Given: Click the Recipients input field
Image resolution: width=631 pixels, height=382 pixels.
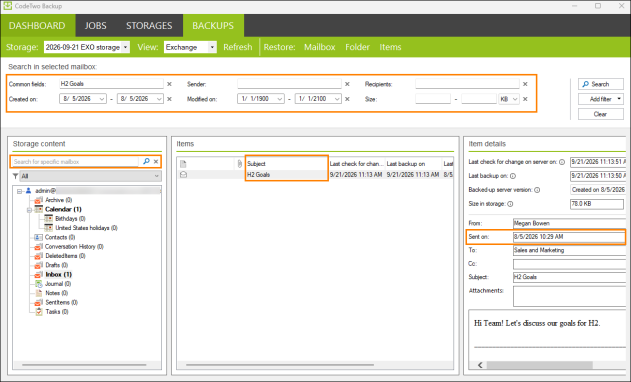Looking at the screenshot, I should (467, 84).
